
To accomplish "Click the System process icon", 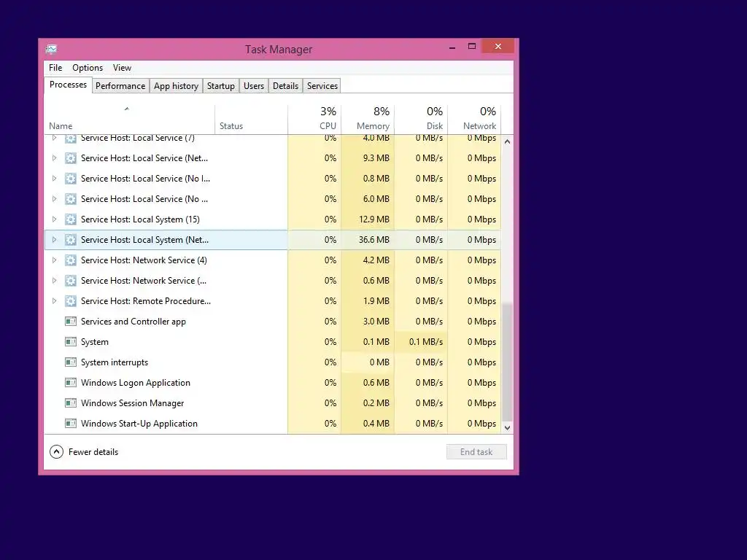I will pos(71,342).
